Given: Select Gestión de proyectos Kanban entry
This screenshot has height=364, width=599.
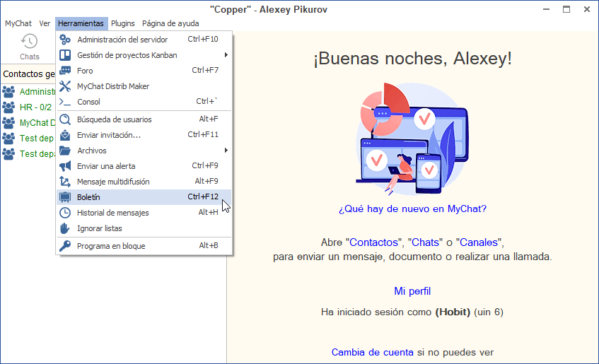Looking at the screenshot, I should point(144,55).
